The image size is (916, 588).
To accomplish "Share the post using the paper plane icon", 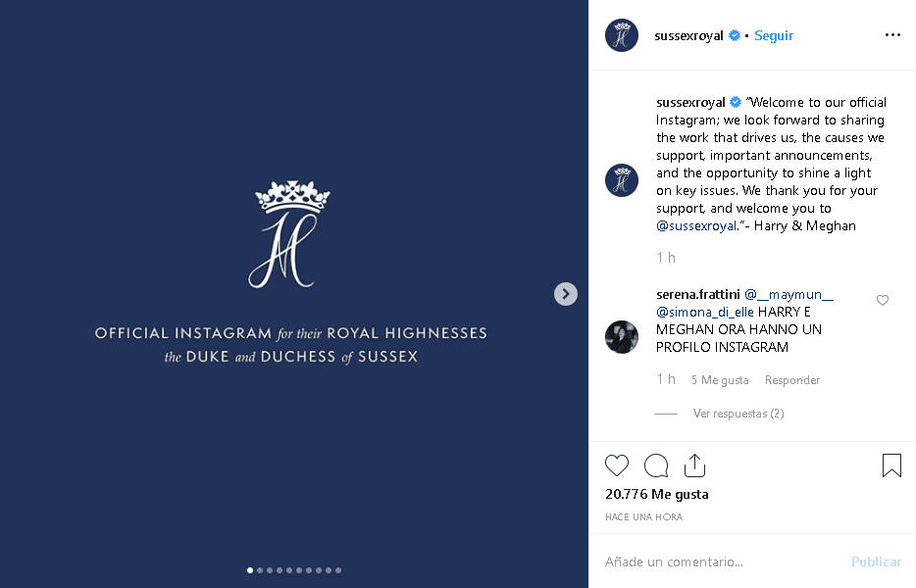I will pyautogui.click(x=696, y=465).
